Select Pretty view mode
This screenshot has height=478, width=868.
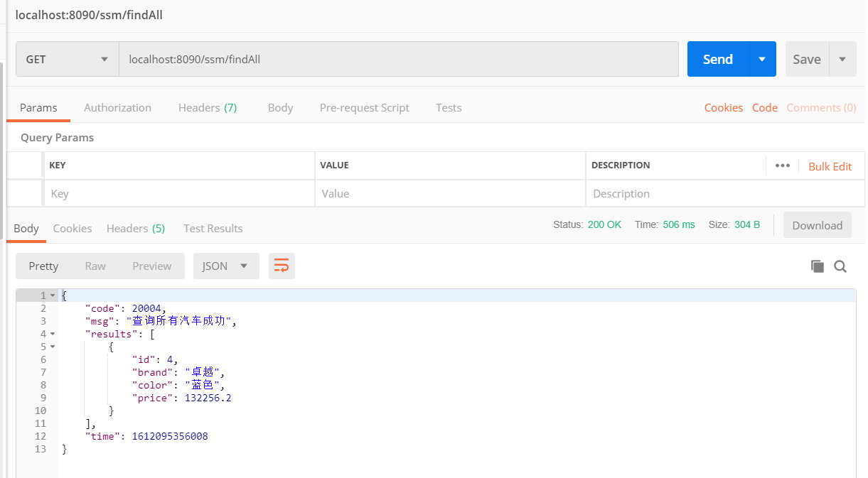pyautogui.click(x=43, y=266)
